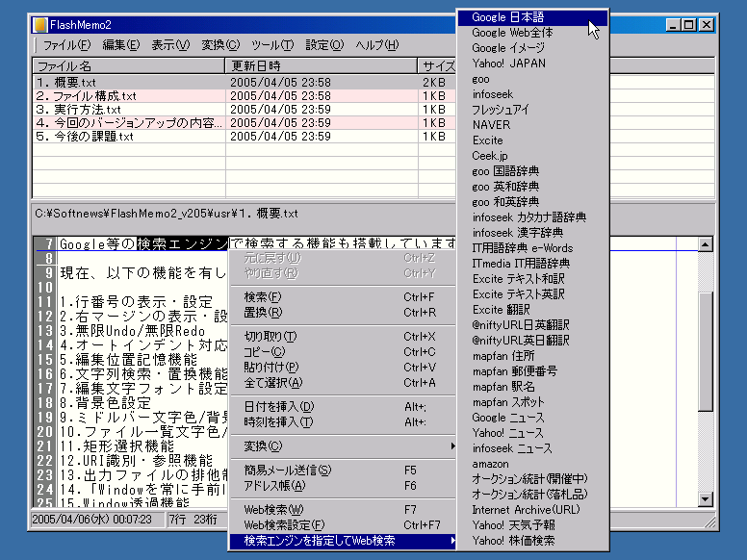
Task: Select file row 3. 実行方法.txt
Action: coord(245,109)
